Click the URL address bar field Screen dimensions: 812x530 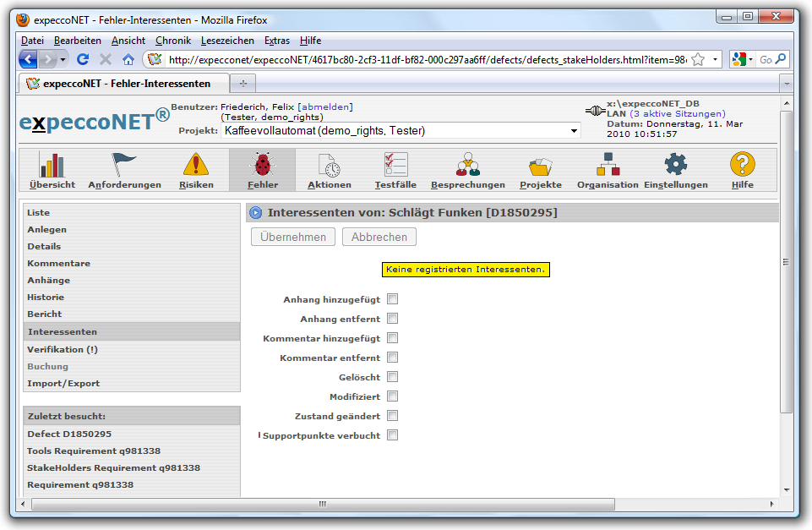tap(422, 59)
